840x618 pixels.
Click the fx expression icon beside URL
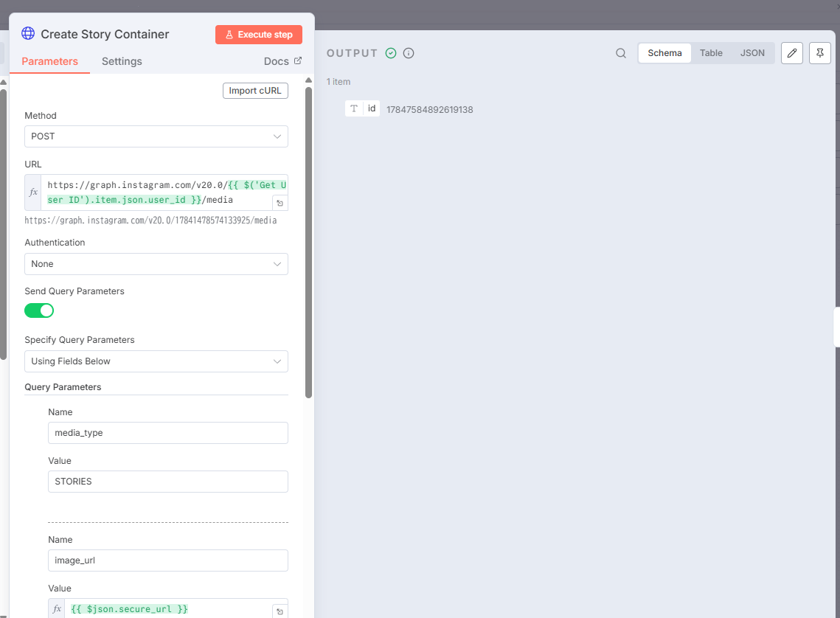point(33,192)
